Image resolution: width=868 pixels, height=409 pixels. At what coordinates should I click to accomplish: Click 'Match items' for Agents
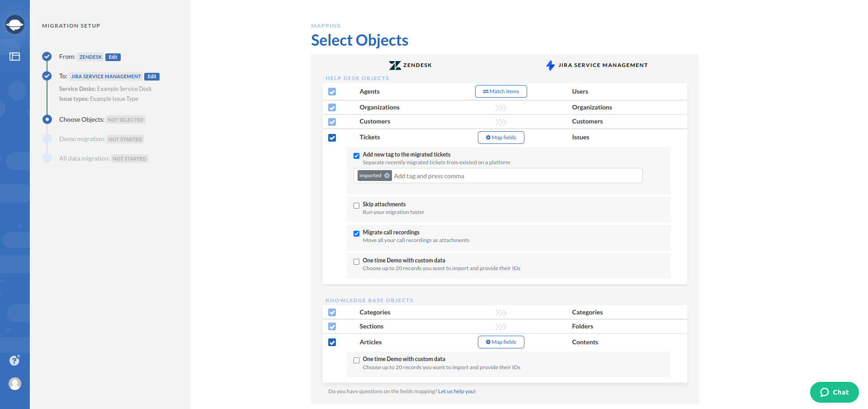tap(501, 91)
